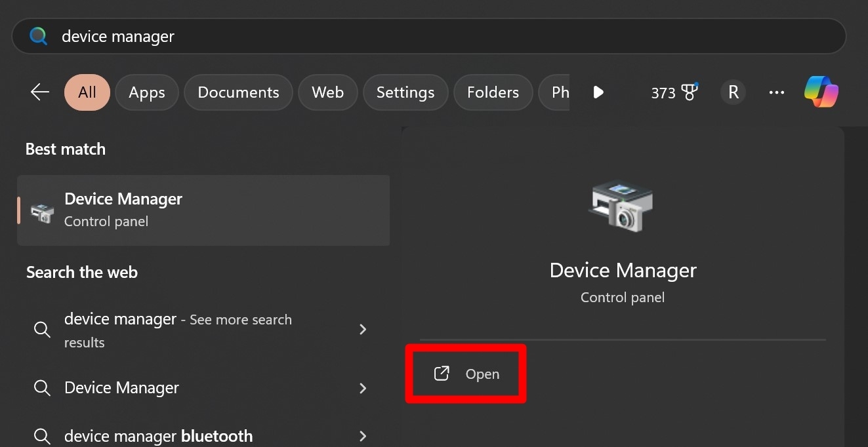
Task: Click the open-external icon beside Open
Action: [442, 374]
